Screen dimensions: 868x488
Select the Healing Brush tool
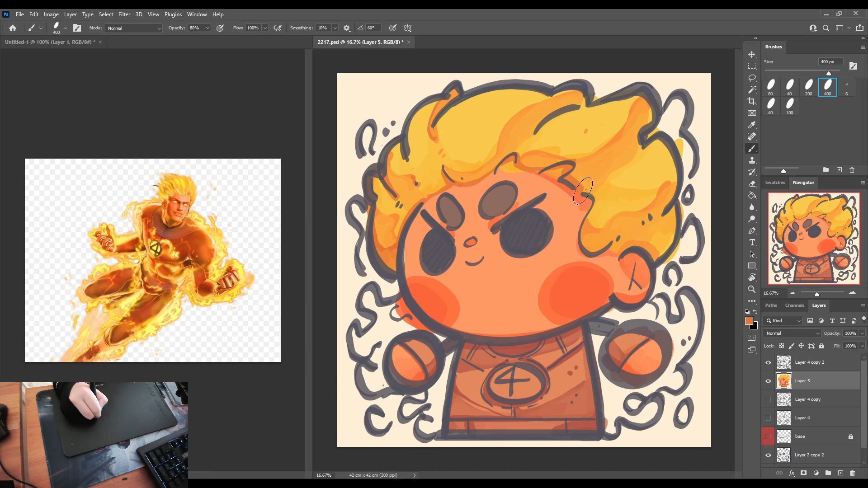(752, 136)
